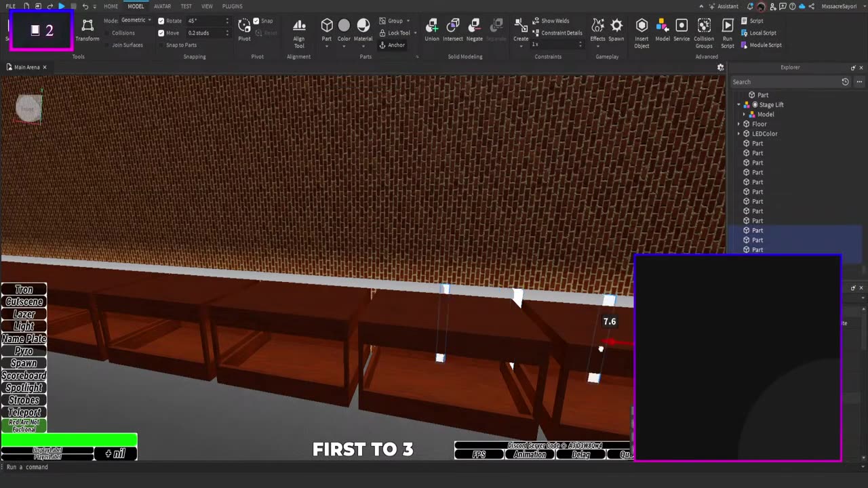Add a Spawn location
868x488 pixels.
point(616,30)
